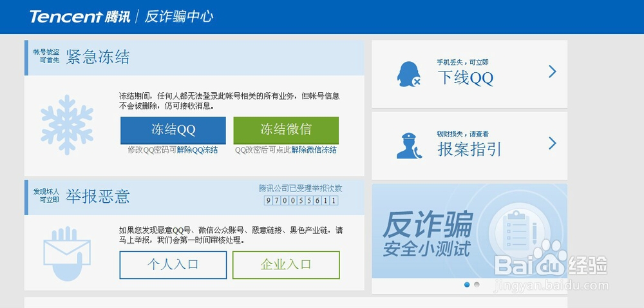Click the hand and envelope report icon
This screenshot has height=308, width=644.
67,253
